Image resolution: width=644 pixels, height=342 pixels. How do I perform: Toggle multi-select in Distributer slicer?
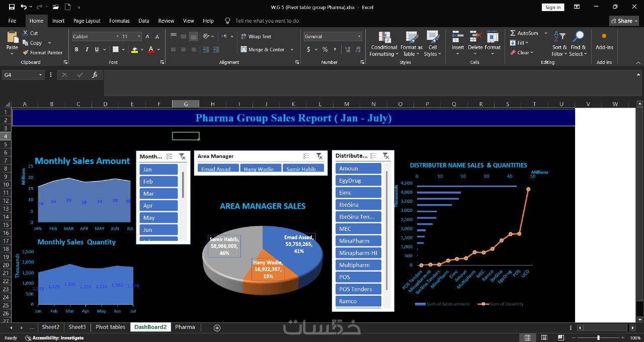point(373,156)
